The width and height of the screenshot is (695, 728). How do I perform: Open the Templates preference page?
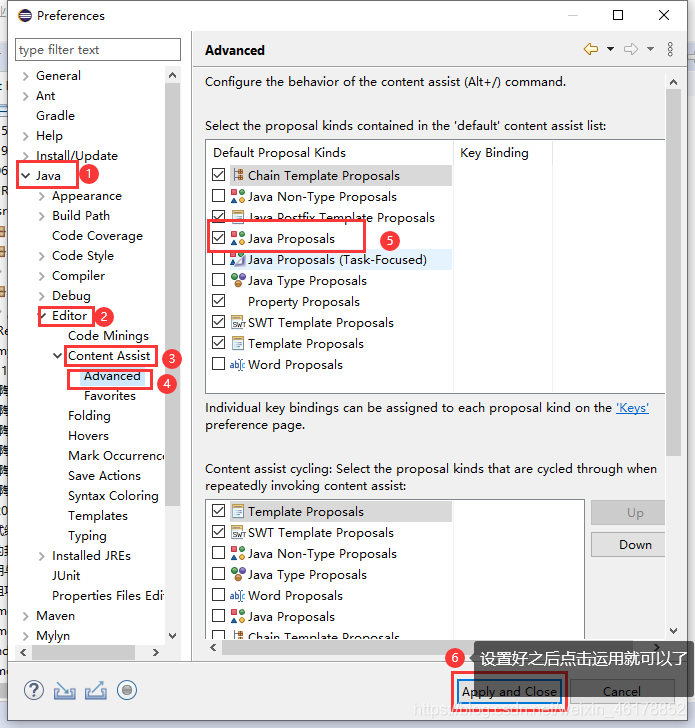[x=98, y=515]
